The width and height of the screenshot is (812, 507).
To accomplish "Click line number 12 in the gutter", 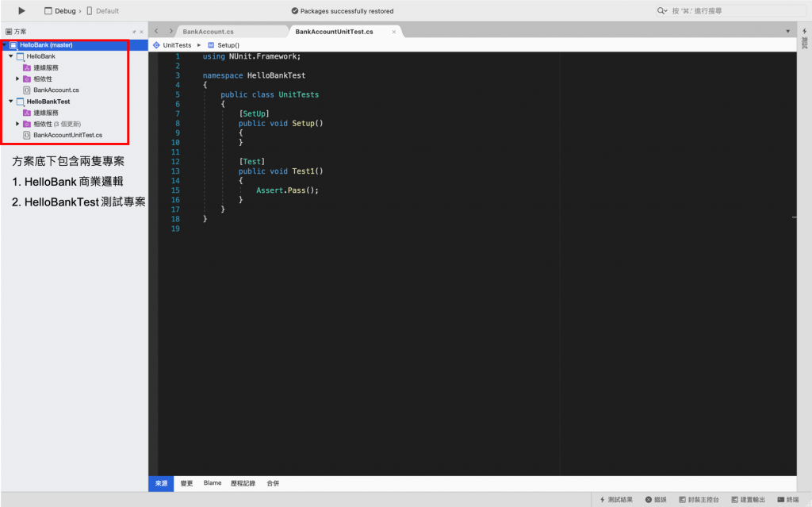I will pyautogui.click(x=175, y=162).
